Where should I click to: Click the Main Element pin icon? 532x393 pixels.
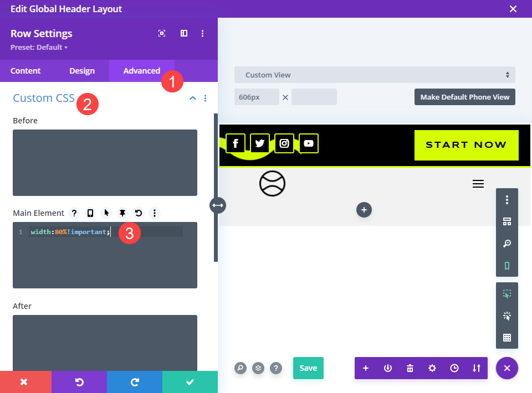(122, 213)
